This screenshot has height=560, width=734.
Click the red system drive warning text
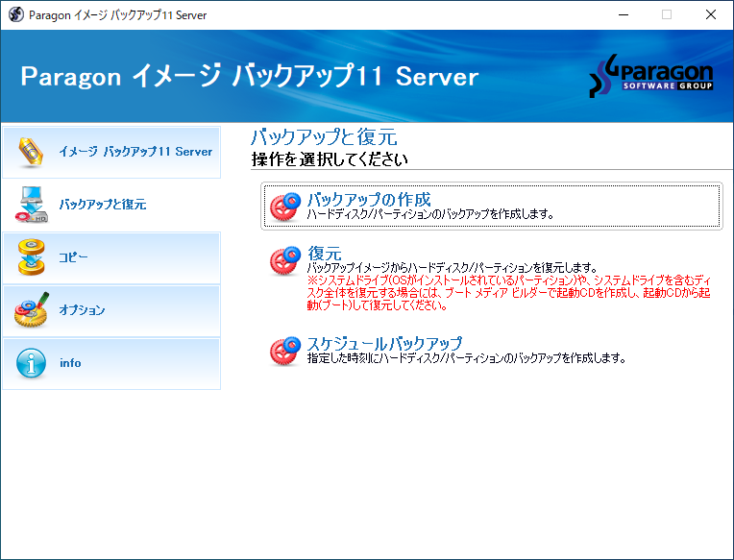pos(509,293)
